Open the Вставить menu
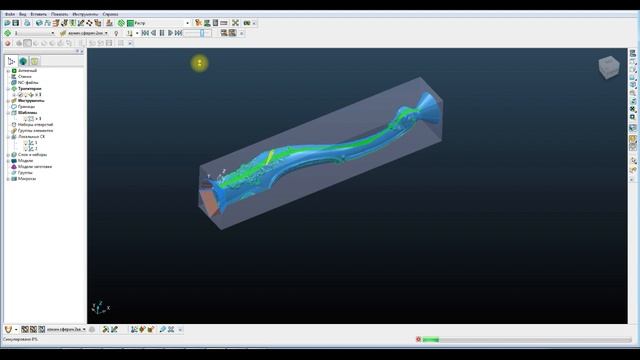The height and width of the screenshot is (360, 640). [x=39, y=14]
